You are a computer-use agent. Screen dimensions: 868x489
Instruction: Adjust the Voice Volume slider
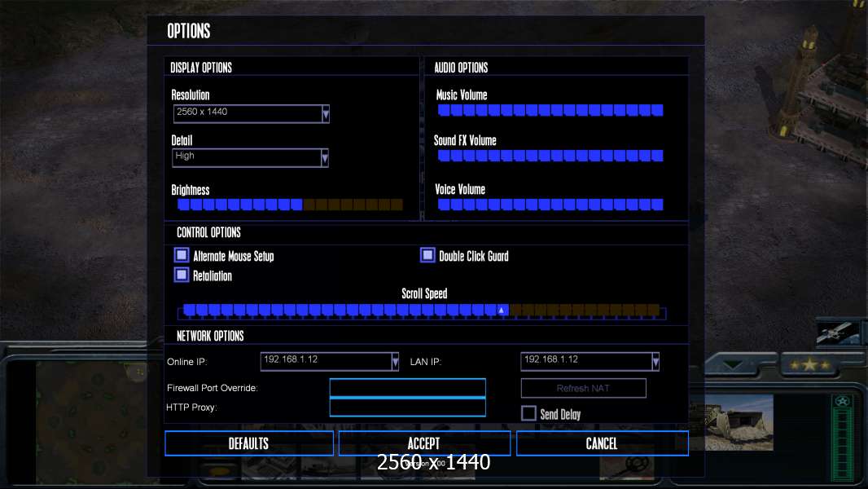550,205
